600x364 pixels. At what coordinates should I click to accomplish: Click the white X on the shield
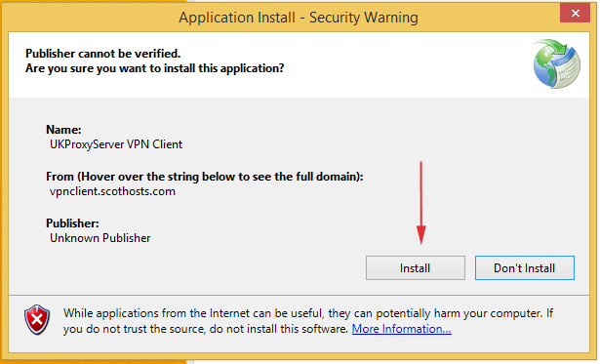(37, 318)
